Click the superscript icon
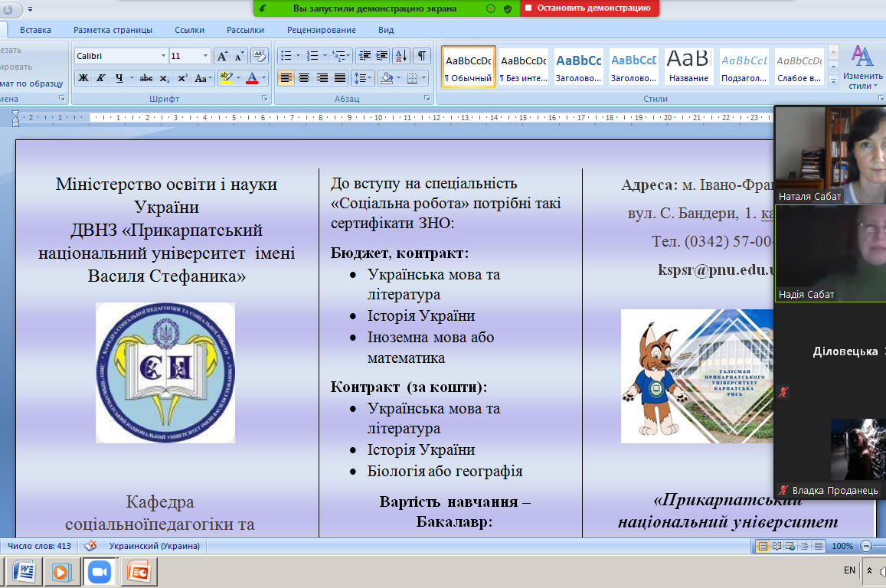This screenshot has height=588, width=886. pos(182,78)
